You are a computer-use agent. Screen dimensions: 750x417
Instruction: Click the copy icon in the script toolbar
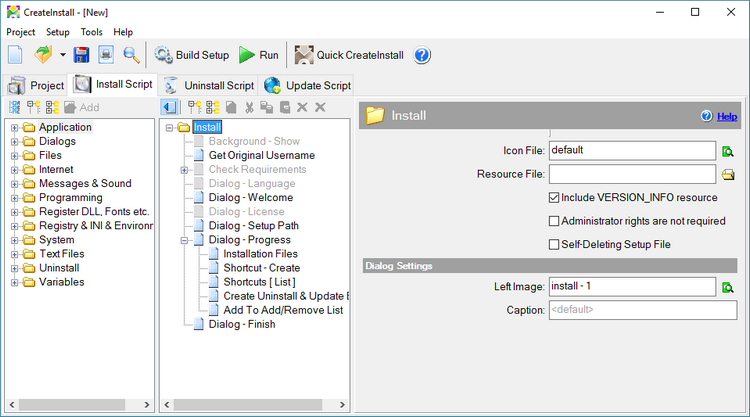(x=266, y=107)
